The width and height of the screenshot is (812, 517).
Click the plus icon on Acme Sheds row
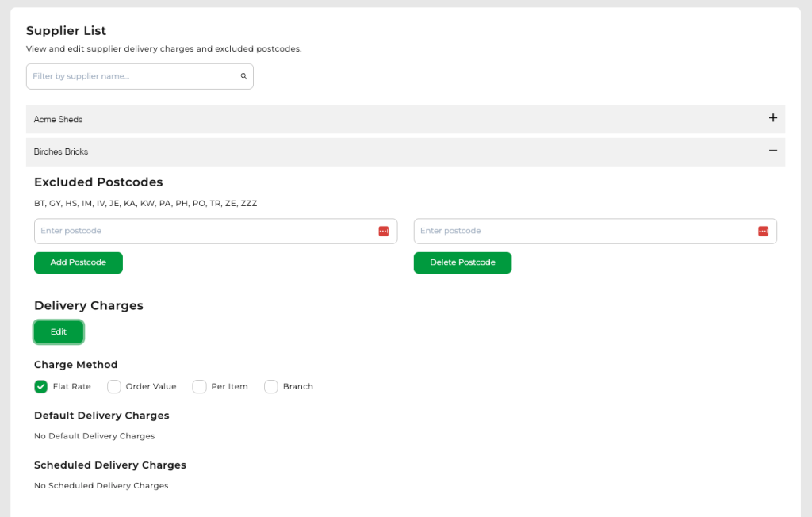773,118
